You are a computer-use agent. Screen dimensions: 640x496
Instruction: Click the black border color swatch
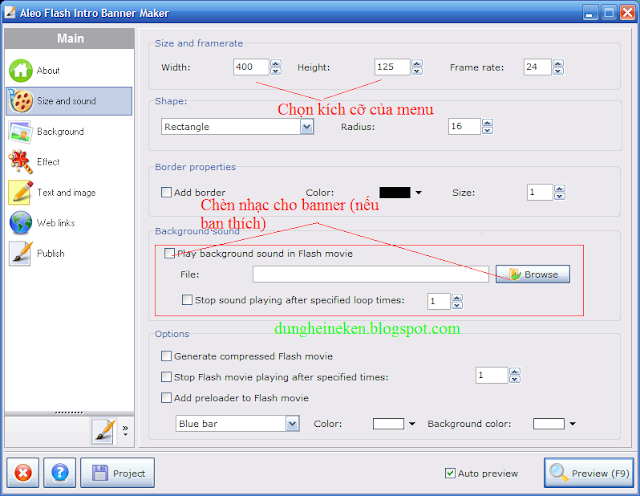395,192
